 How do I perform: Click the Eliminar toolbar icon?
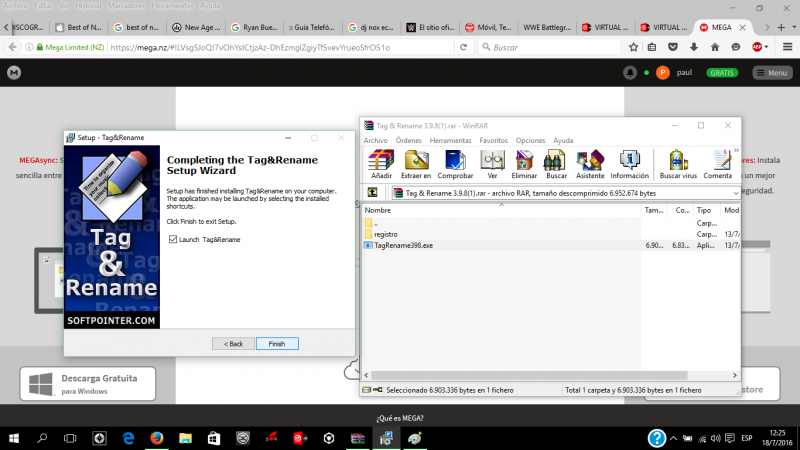point(524,164)
